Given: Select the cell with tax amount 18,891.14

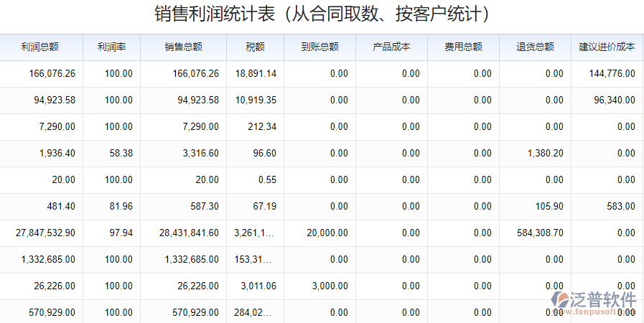Looking at the screenshot, I should point(256,74).
